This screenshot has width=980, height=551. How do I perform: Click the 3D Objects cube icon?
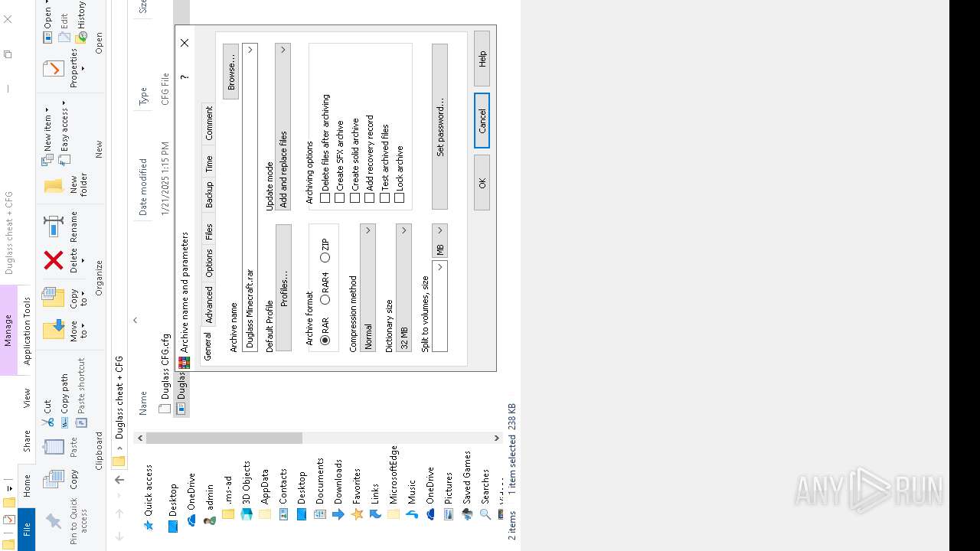(x=247, y=514)
